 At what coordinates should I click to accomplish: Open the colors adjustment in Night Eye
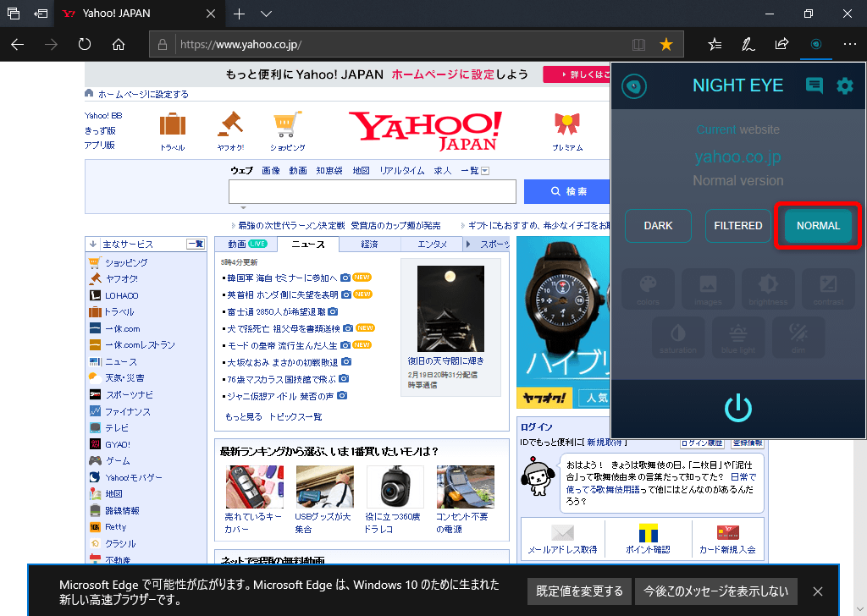[x=648, y=289]
